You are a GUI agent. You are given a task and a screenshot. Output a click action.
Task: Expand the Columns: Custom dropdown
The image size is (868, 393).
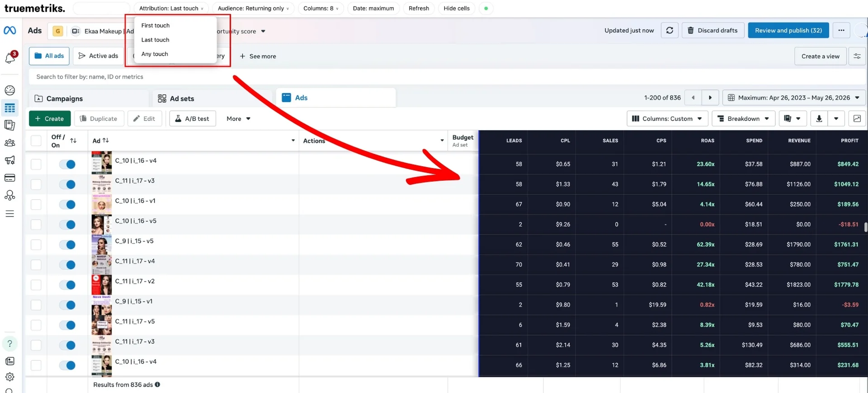pos(667,118)
